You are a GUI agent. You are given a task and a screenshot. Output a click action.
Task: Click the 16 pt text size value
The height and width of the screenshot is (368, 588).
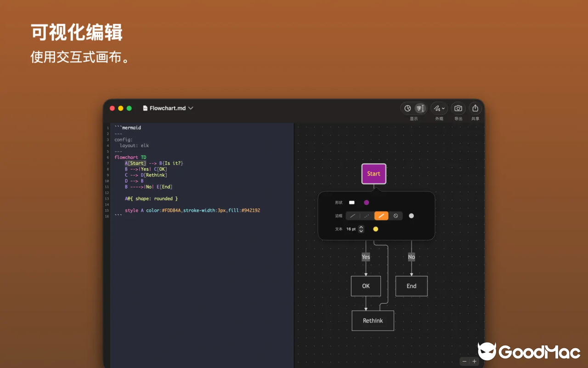click(x=351, y=229)
